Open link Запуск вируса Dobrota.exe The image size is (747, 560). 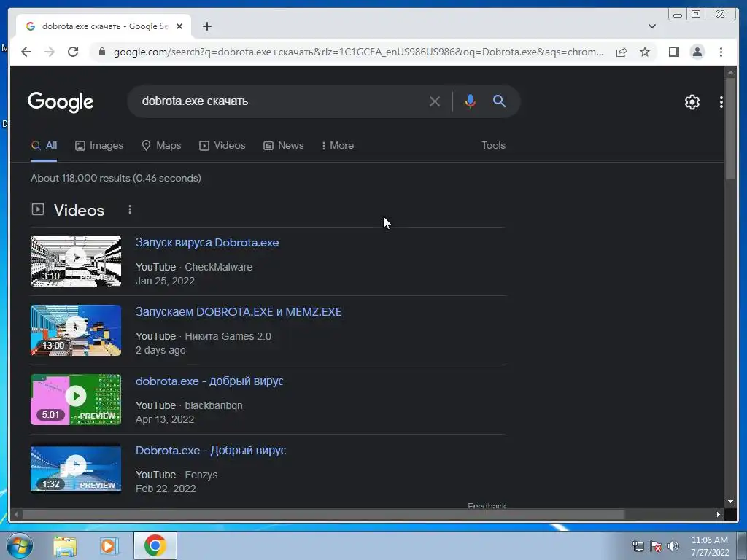(207, 242)
